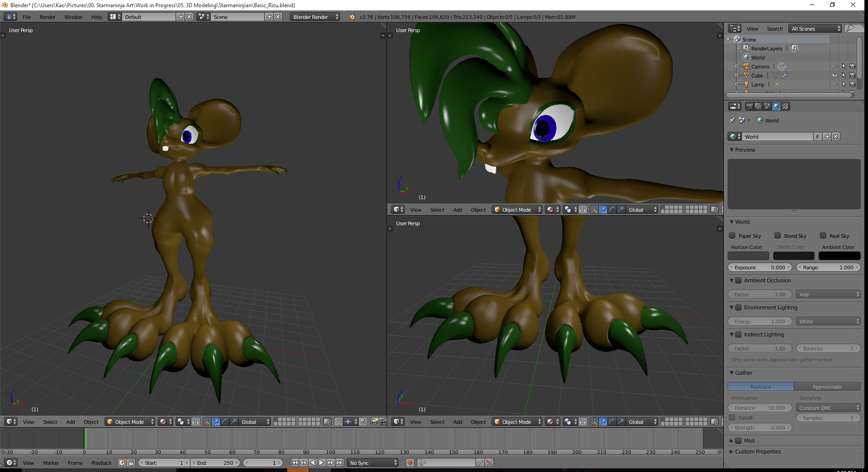Open Object Mode dropdown in left viewport
Screen dimensions: 868x472
[x=130, y=422]
